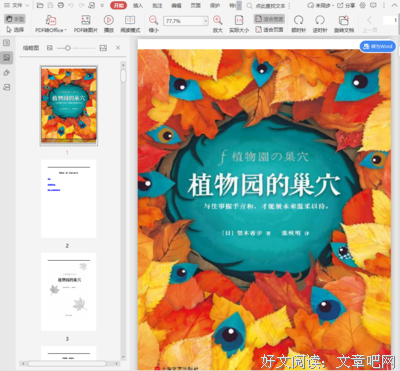Image resolution: width=400 pixels, height=371 pixels.
Task: Click the save icon in quick toolbar
Action: pyautogui.click(x=50, y=5)
